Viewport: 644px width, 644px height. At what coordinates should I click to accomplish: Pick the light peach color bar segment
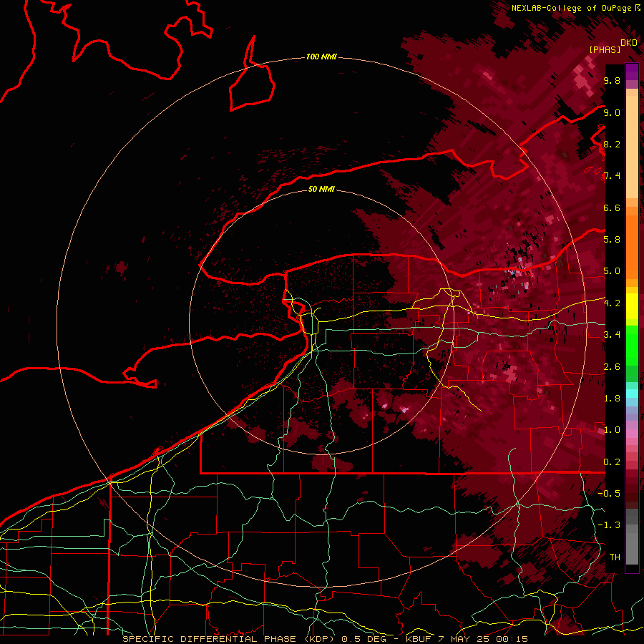point(632,148)
